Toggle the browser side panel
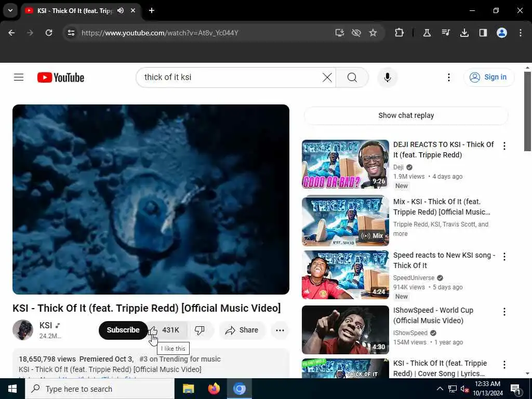Image resolution: width=532 pixels, height=399 pixels. point(483,33)
